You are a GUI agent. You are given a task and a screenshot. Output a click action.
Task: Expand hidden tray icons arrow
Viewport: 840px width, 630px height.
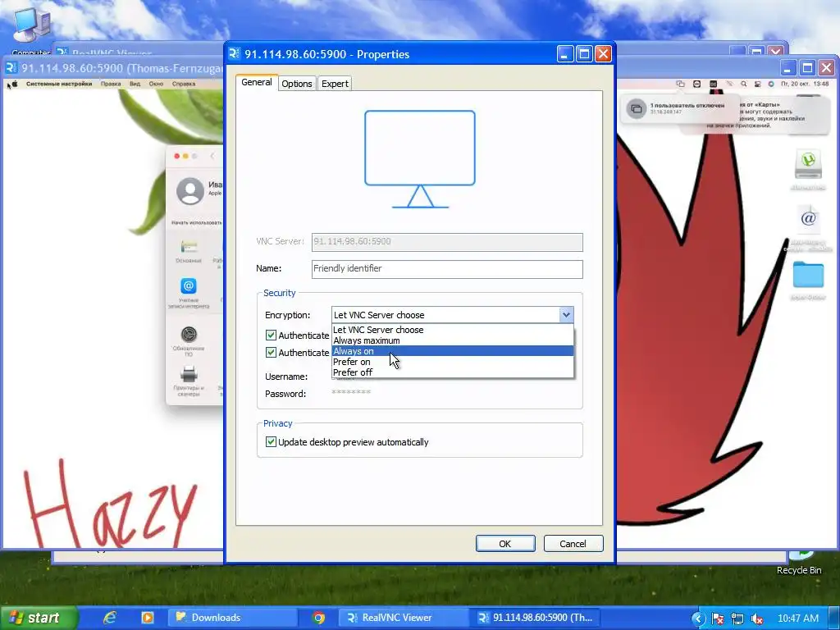(697, 619)
